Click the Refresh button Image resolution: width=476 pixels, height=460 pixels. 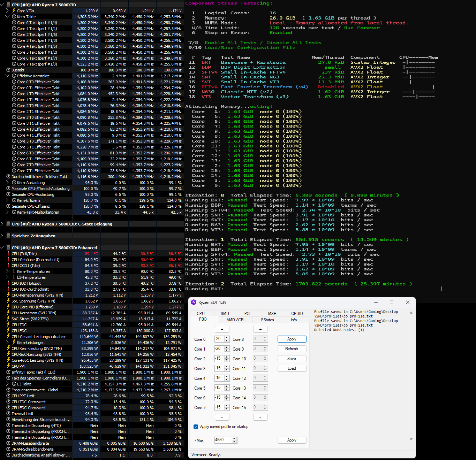(292, 349)
